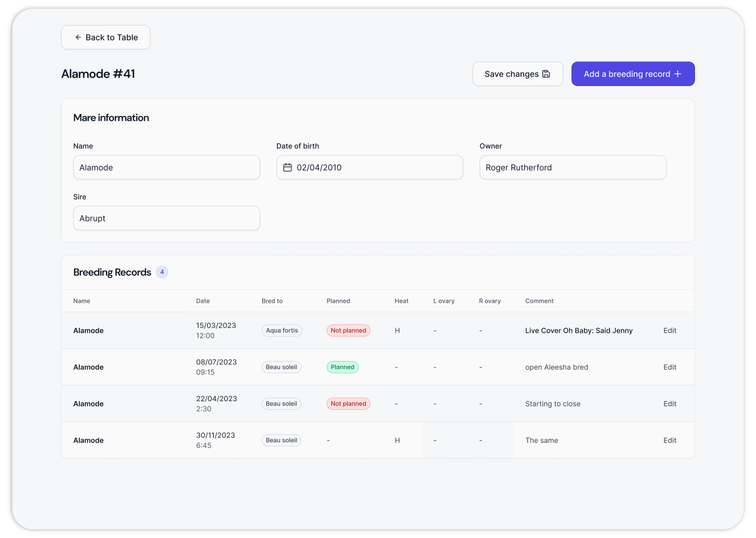Focus the mare Name input field
The width and height of the screenshot is (756, 538).
(166, 168)
